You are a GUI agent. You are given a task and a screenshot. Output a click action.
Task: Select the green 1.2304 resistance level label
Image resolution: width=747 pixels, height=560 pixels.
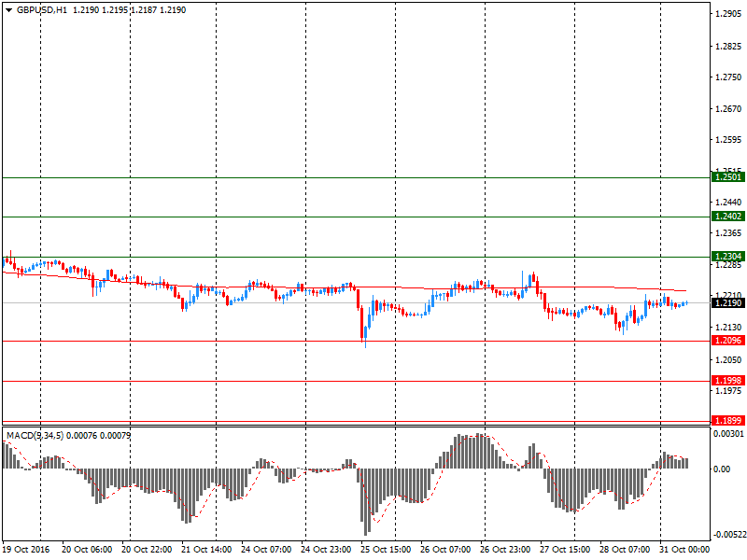728,256
